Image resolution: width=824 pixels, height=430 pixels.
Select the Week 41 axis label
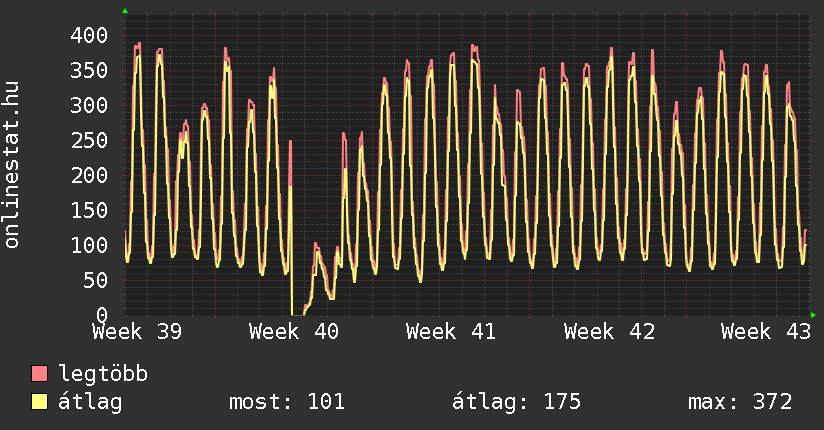[x=451, y=331]
